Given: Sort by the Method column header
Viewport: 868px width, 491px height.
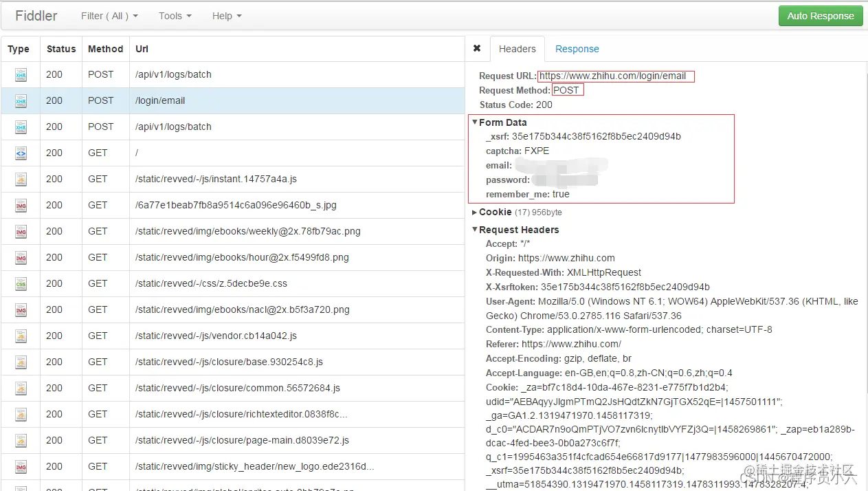Looking at the screenshot, I should pos(105,49).
